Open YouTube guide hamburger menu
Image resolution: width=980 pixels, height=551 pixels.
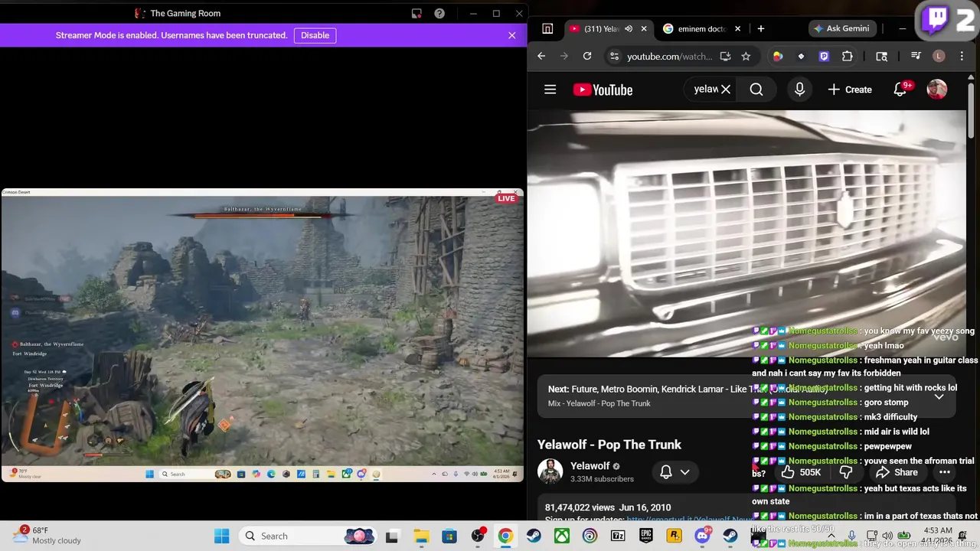point(550,90)
